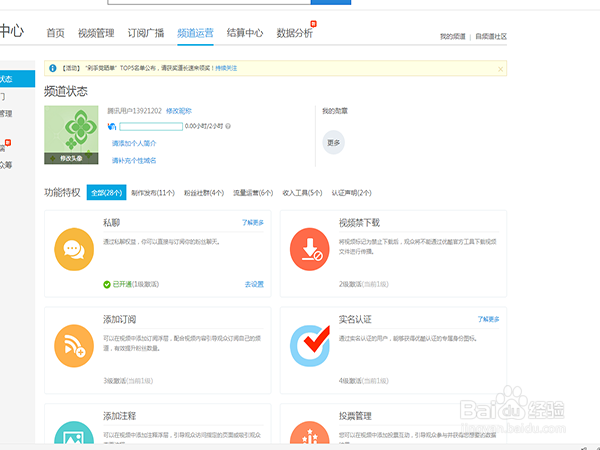Click the 添加注释 card title
Image resolution: width=600 pixels, height=450 pixels.
(119, 416)
